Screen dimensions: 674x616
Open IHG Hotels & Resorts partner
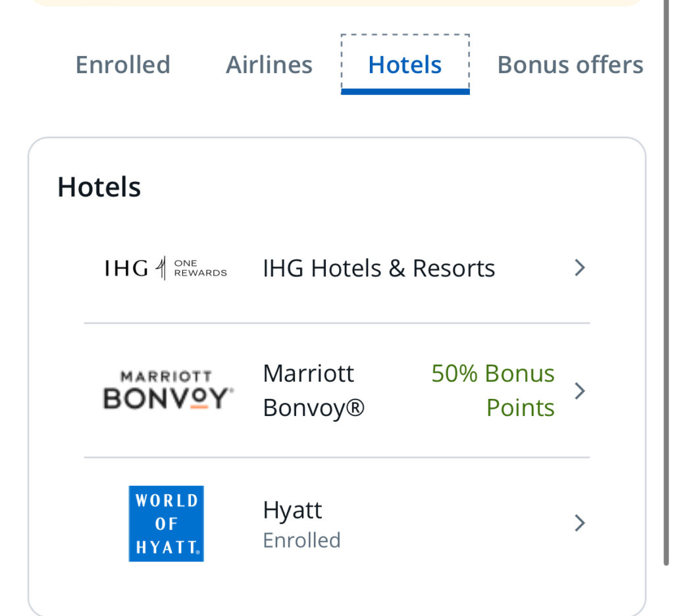378,269
